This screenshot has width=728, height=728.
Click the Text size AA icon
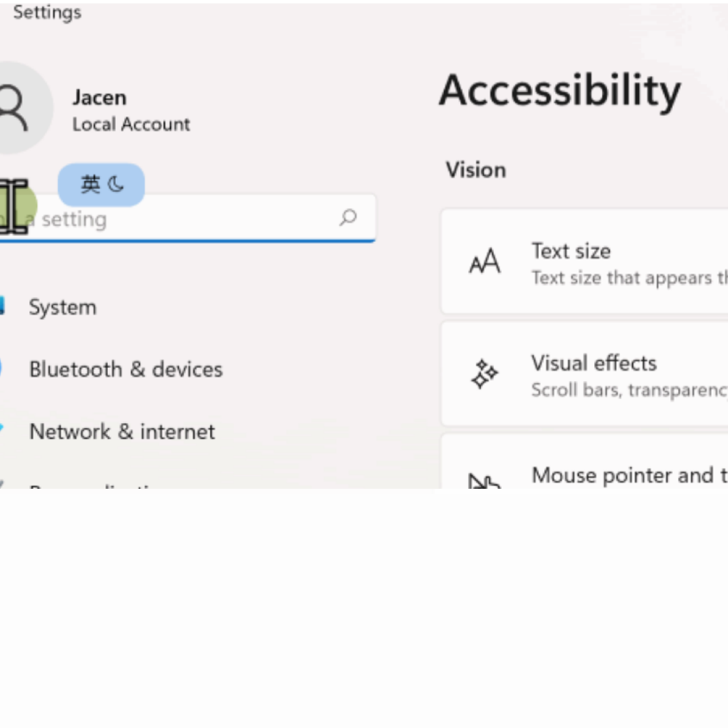[485, 262]
